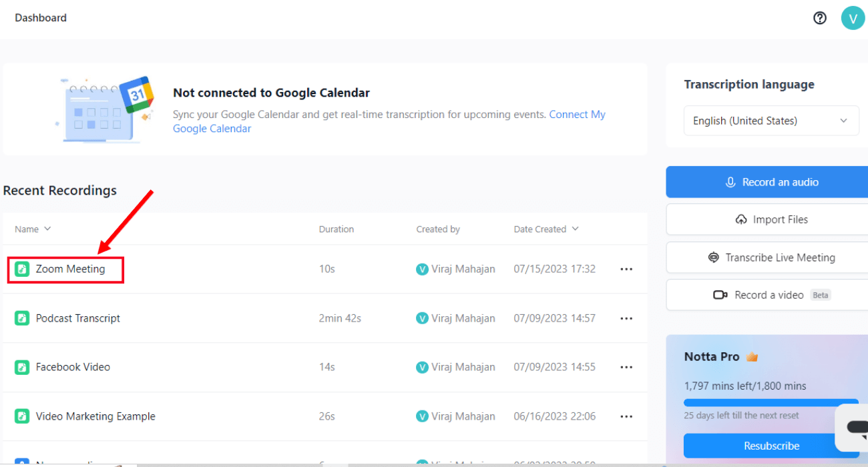Click the 1,797 mins left/1,800 mins text
868x467 pixels.
pos(745,386)
